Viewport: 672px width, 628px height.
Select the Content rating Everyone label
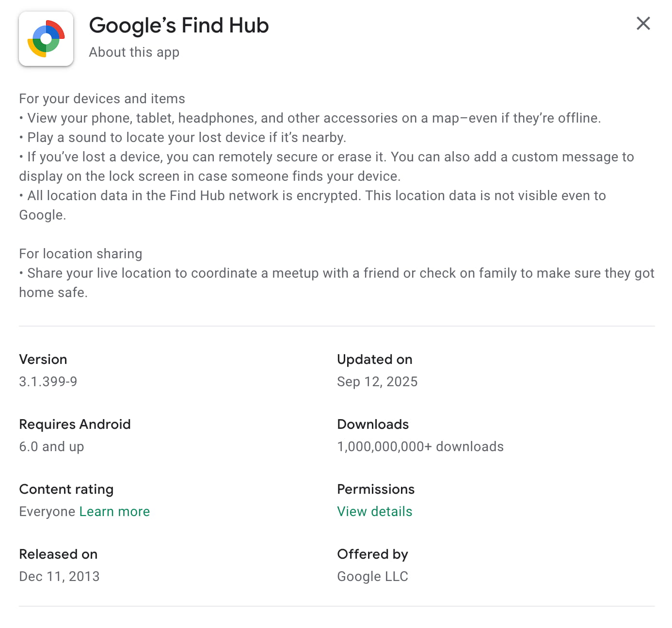coord(47,511)
